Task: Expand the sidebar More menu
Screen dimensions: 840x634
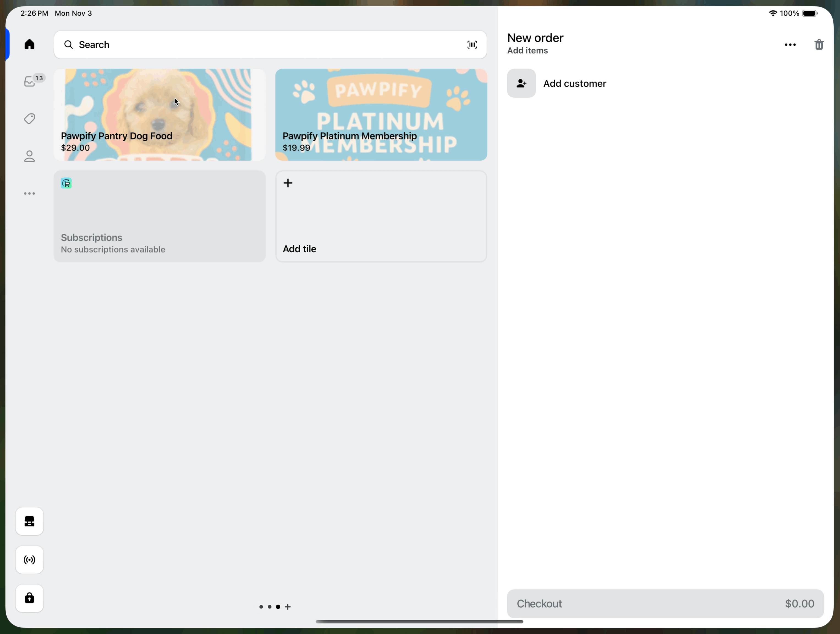Action: point(29,193)
